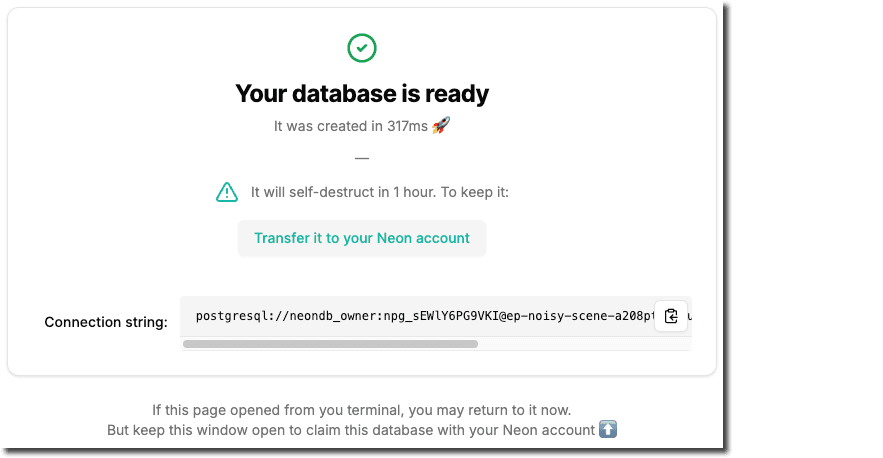
Task: Click the dash separator below creation time
Action: (361, 158)
